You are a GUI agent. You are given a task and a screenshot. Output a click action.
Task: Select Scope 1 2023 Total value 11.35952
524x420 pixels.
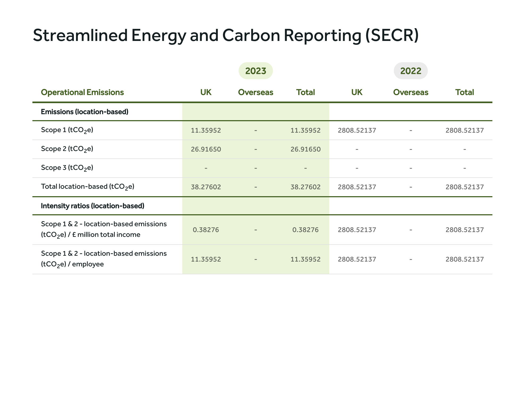coord(306,131)
